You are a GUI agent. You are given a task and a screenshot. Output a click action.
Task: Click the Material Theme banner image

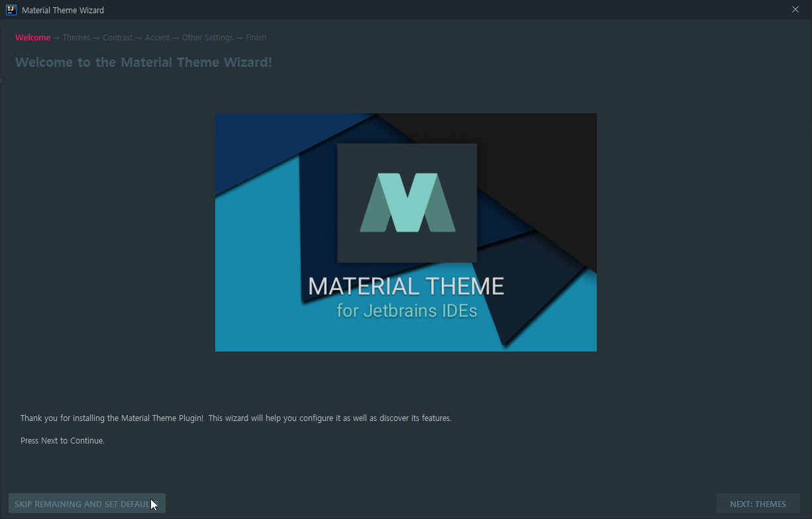(x=406, y=232)
